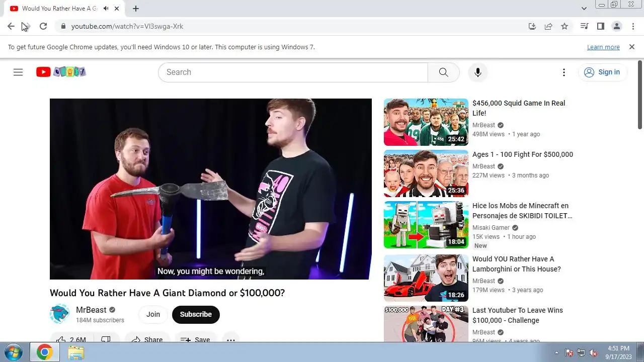Open the Ages 1 - 100 Fight thumbnail
Viewport: 644px width, 362px height.
[426, 173]
